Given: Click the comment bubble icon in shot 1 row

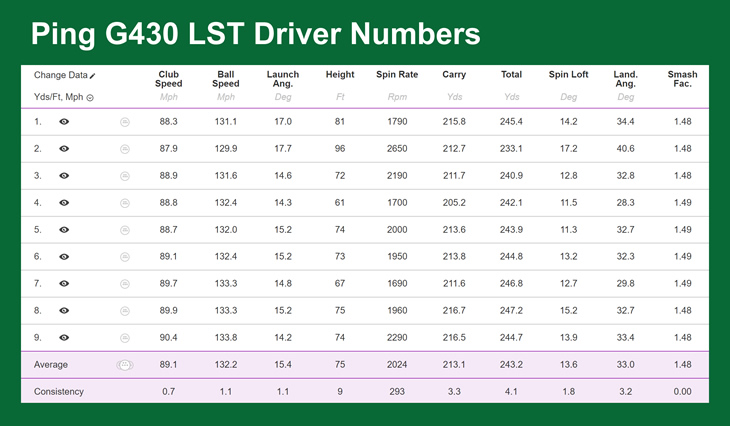Looking at the screenshot, I should tap(125, 122).
